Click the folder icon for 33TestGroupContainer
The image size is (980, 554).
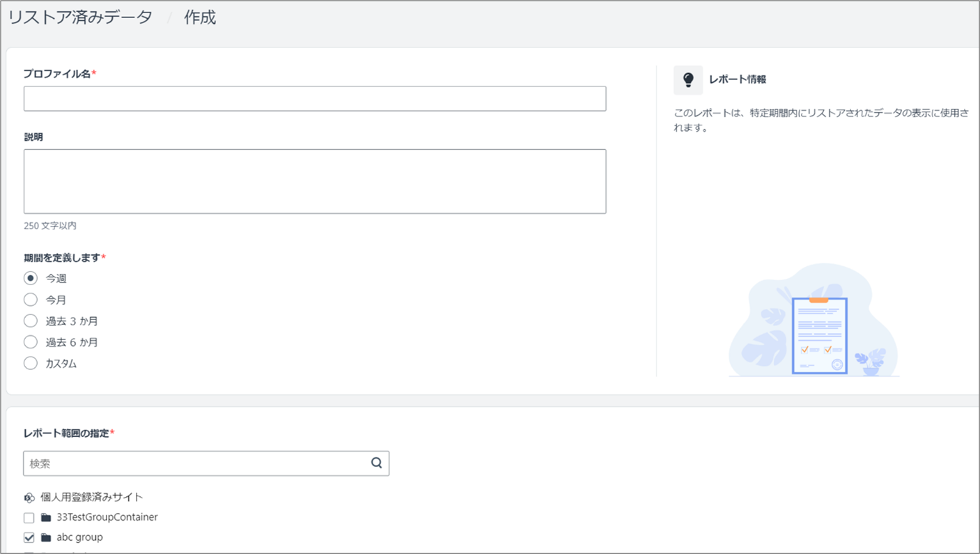(46, 518)
